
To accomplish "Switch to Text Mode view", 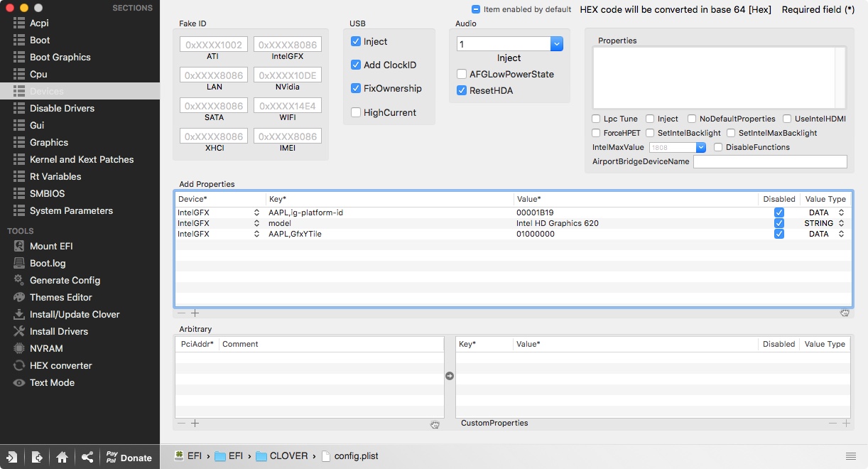I will pyautogui.click(x=52, y=382).
